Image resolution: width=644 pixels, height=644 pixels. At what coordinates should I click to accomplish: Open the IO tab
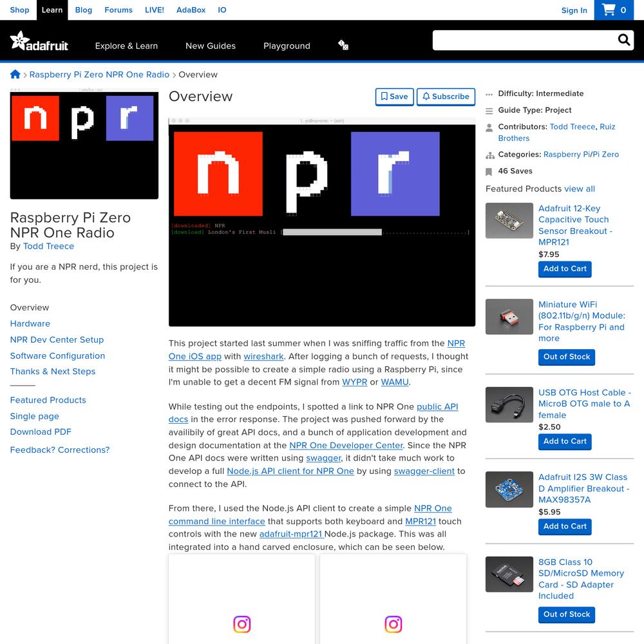[222, 10]
